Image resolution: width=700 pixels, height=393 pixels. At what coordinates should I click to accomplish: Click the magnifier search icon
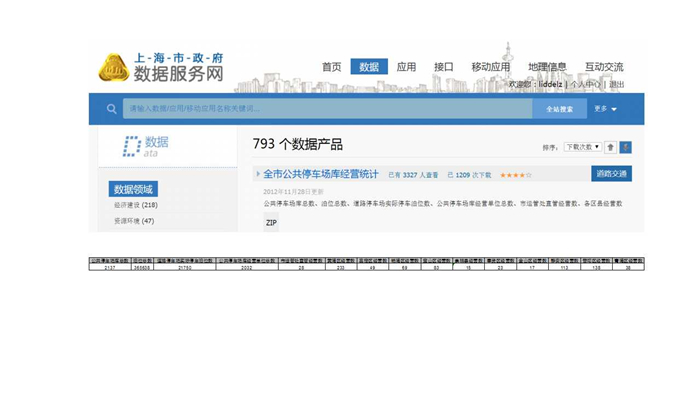point(112,109)
